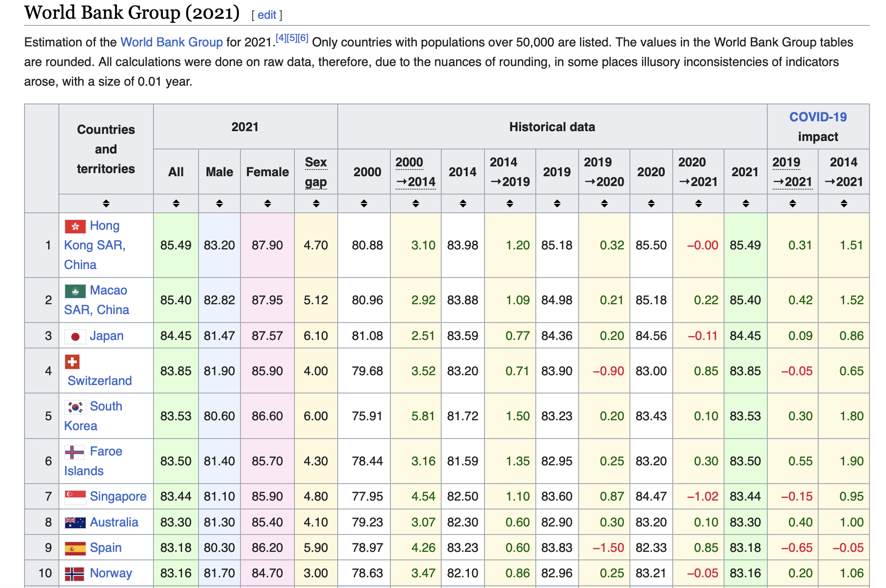Click Australia's 79.23 year-2000 value
The width and height of the screenshot is (886, 588).
click(368, 522)
